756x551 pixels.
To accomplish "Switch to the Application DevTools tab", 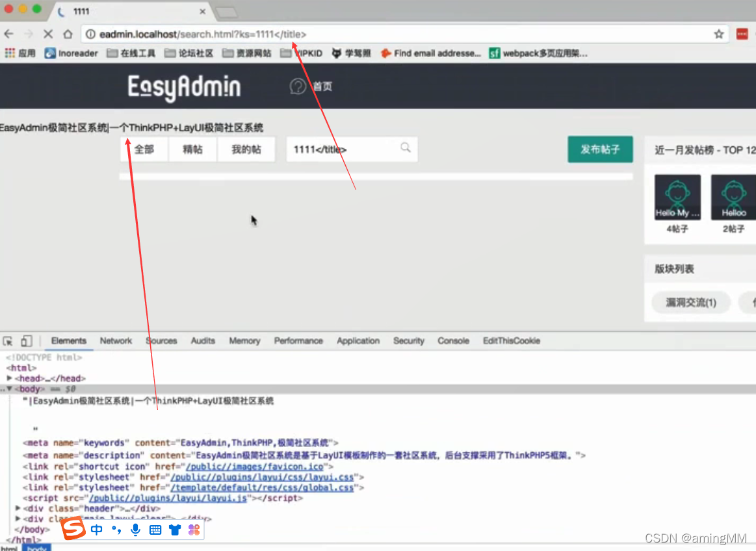I will tap(358, 341).
